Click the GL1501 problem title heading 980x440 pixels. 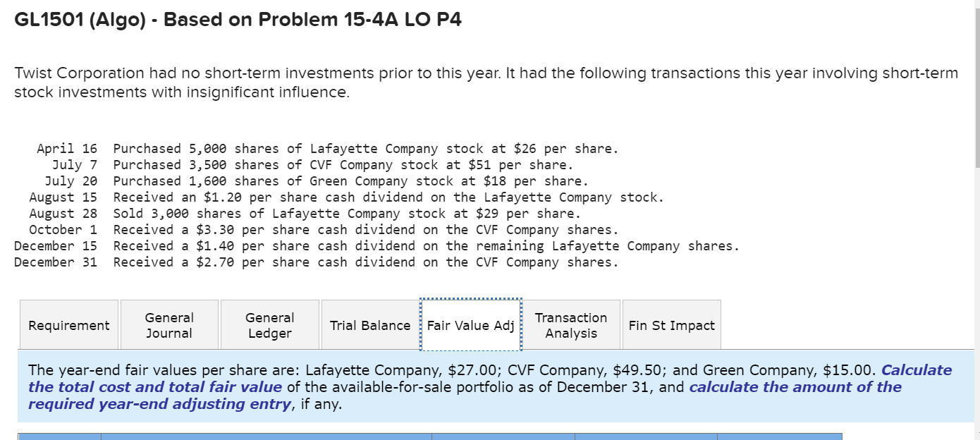click(x=238, y=19)
